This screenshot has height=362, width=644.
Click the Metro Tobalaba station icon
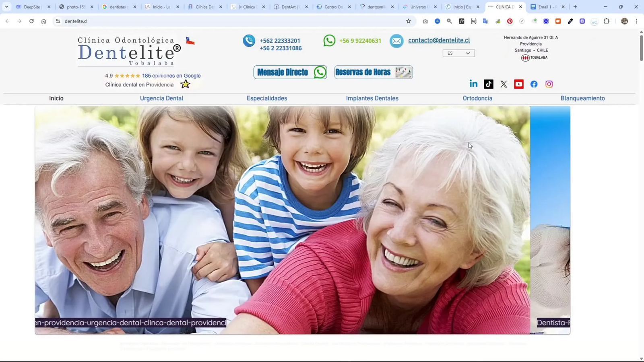pos(525,58)
